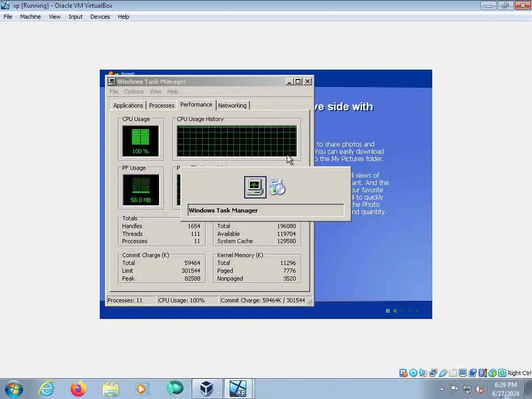Click the Nonpaged value 3520

pyautogui.click(x=289, y=278)
